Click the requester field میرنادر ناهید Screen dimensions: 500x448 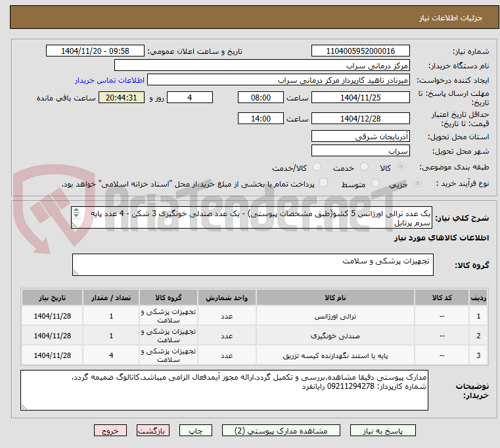(x=279, y=80)
